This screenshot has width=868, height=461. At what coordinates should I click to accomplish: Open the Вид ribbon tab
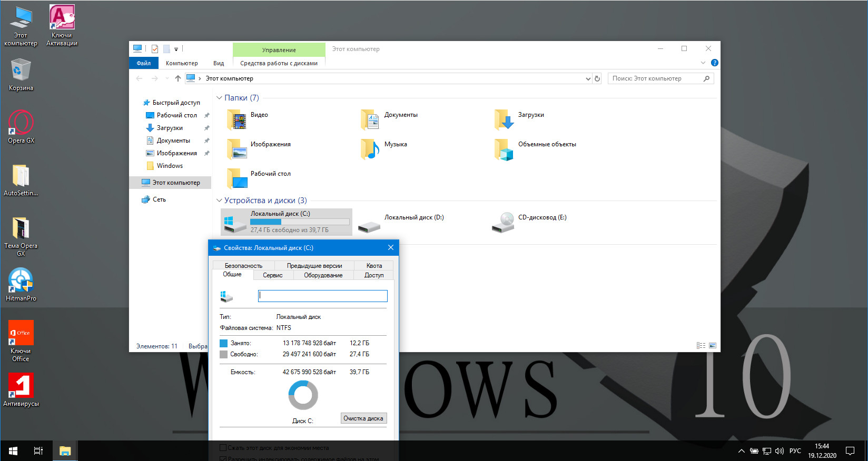(219, 63)
